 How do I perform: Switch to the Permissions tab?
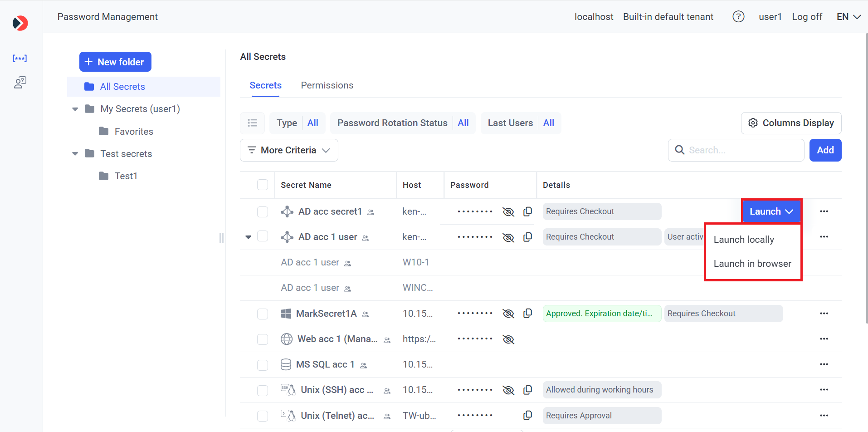(327, 85)
